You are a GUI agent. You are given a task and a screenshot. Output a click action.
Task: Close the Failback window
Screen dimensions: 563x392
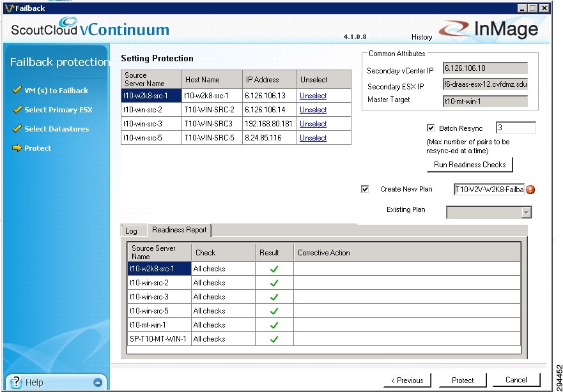click(x=544, y=8)
